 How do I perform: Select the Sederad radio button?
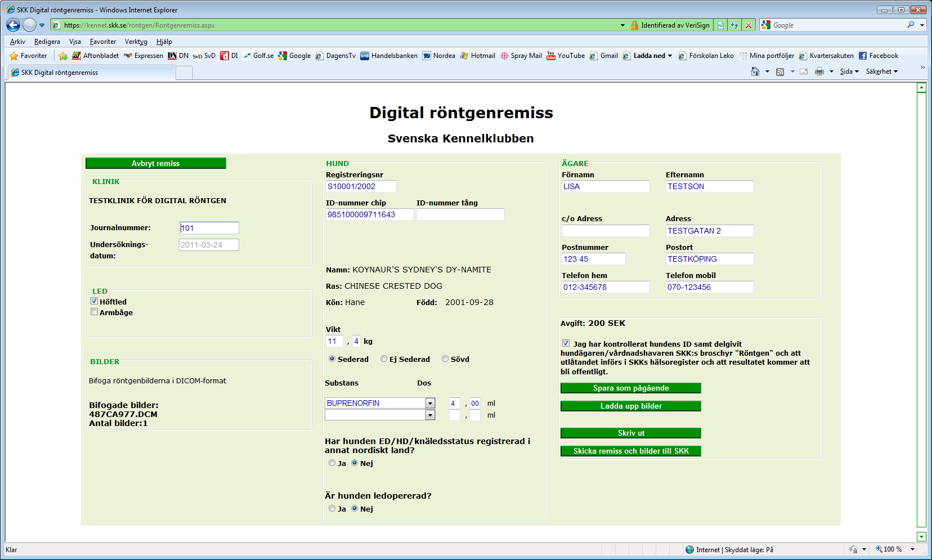(x=332, y=359)
